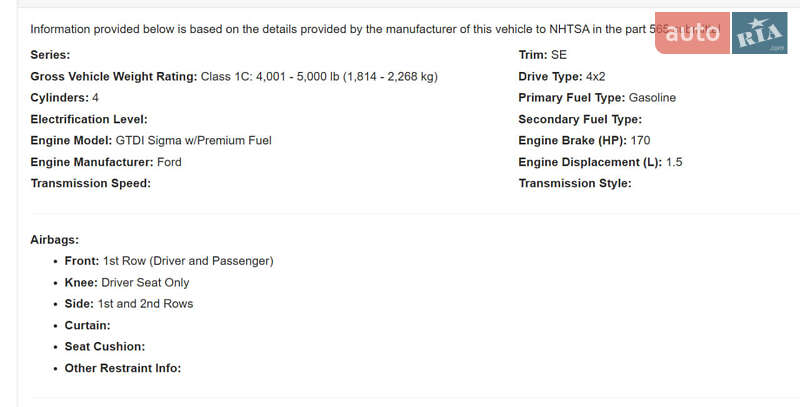
Task: Click the Airbags section heading
Action: click(x=55, y=240)
